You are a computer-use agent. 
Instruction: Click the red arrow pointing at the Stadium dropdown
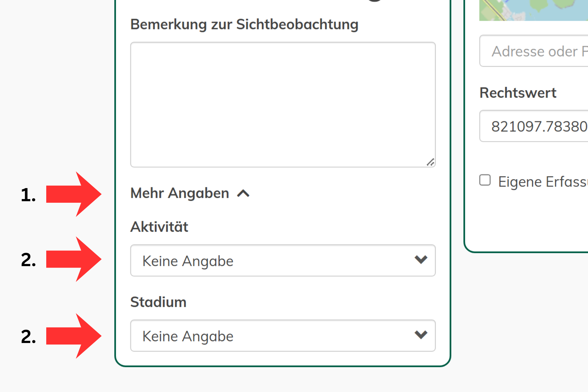pyautogui.click(x=73, y=336)
